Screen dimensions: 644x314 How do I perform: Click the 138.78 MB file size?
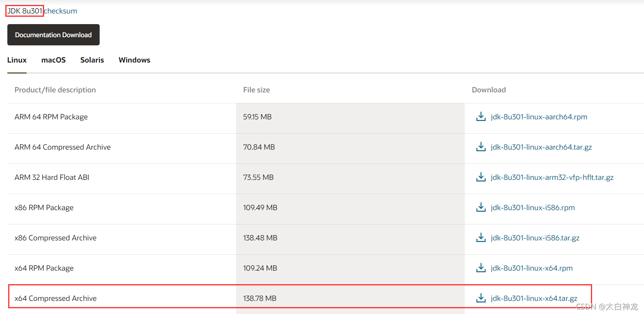tap(260, 298)
